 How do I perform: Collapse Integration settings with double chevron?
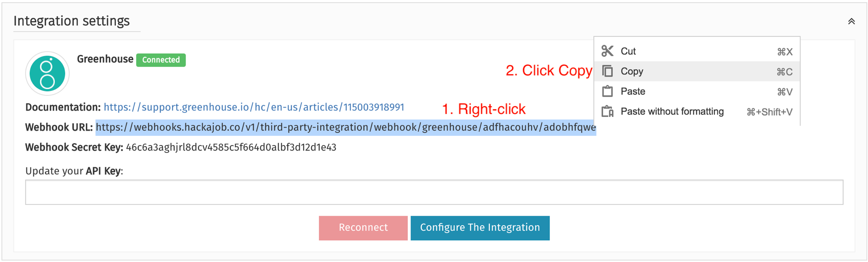click(851, 21)
